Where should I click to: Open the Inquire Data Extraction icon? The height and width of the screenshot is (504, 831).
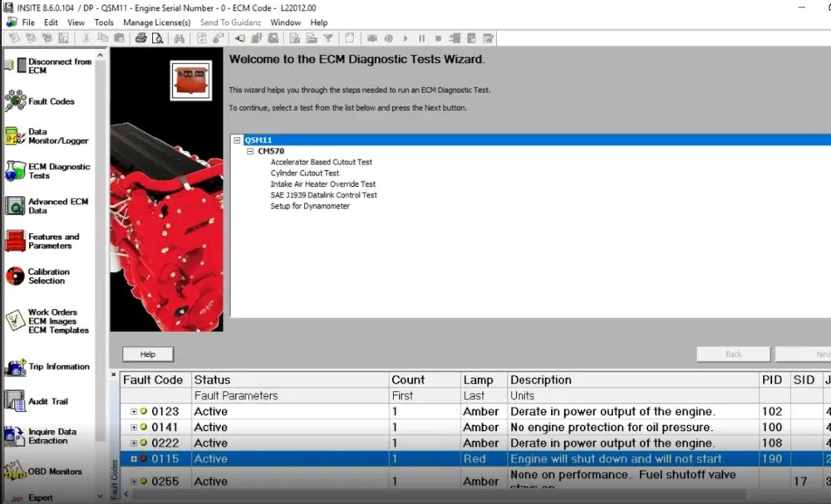(x=15, y=436)
